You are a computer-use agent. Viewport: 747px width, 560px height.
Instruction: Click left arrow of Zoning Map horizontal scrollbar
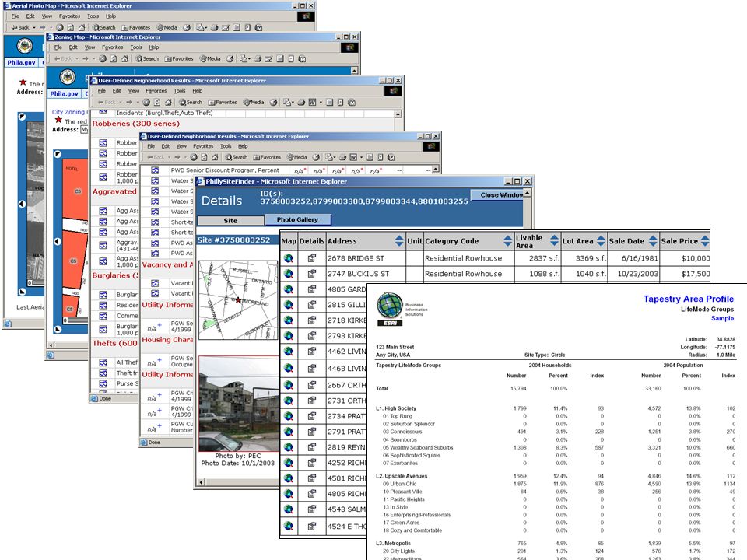coord(51,345)
